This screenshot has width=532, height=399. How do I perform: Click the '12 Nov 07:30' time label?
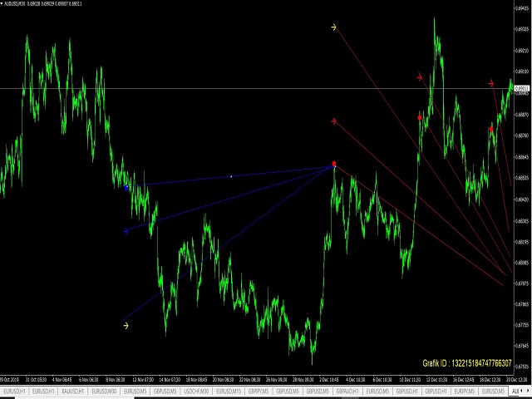[143, 379]
